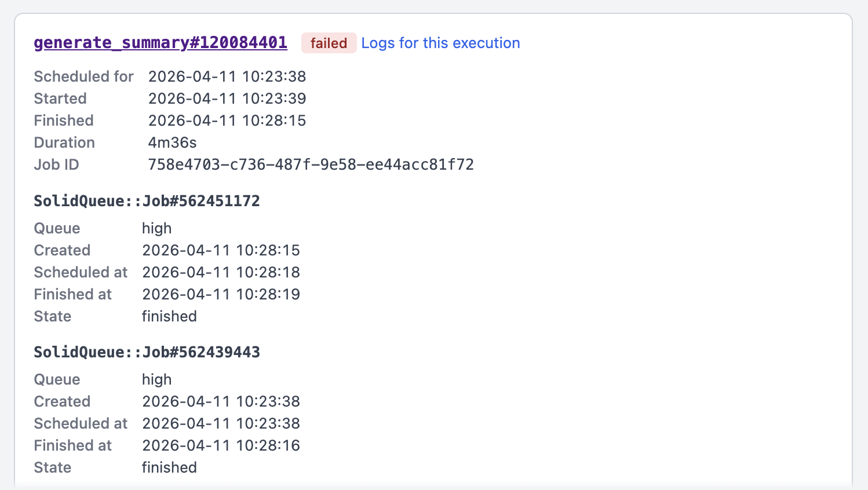Click the Finished timestamp 2026-04-11 10:28:15
Viewport: 868px width, 490px height.
pos(227,120)
